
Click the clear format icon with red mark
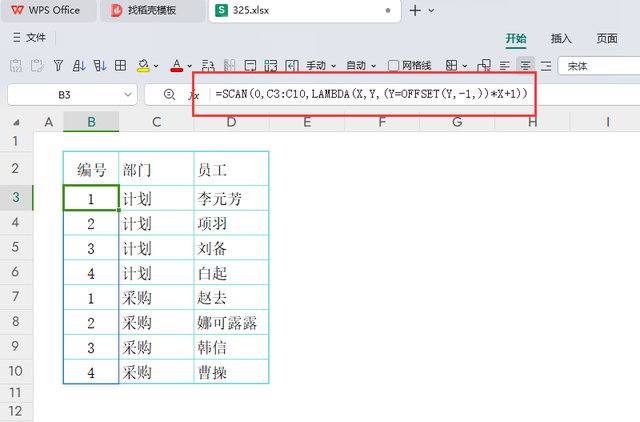click(484, 65)
